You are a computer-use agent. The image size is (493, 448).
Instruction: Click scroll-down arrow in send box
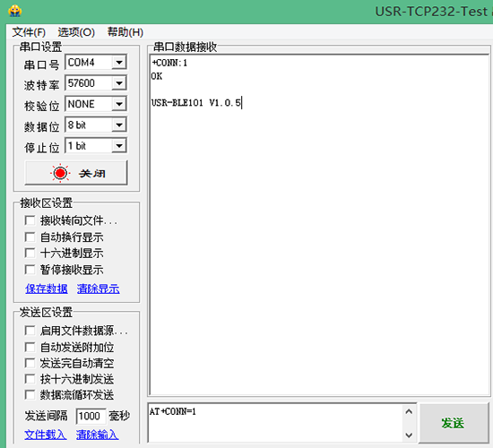[409, 435]
